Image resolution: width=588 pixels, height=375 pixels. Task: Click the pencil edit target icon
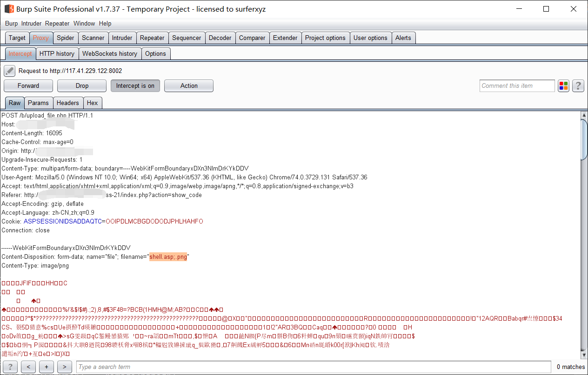point(10,71)
